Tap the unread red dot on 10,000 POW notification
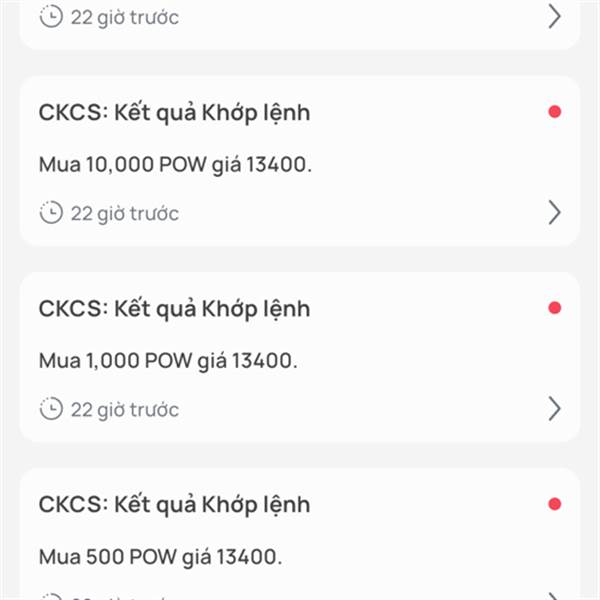The height and width of the screenshot is (600, 600). tap(554, 112)
